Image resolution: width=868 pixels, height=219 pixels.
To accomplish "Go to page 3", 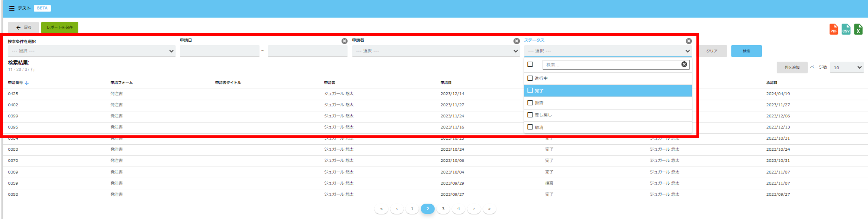I will pos(443,209).
